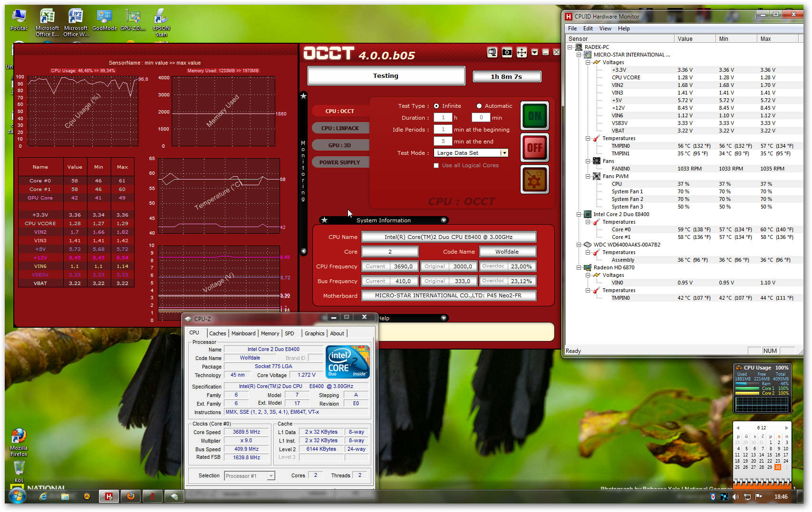Open the GodMode desktop icon
The width and height of the screenshot is (812, 512).
coord(105,20)
